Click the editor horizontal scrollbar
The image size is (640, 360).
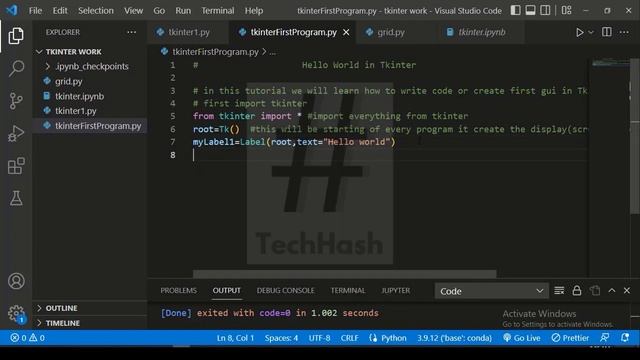coord(344,273)
